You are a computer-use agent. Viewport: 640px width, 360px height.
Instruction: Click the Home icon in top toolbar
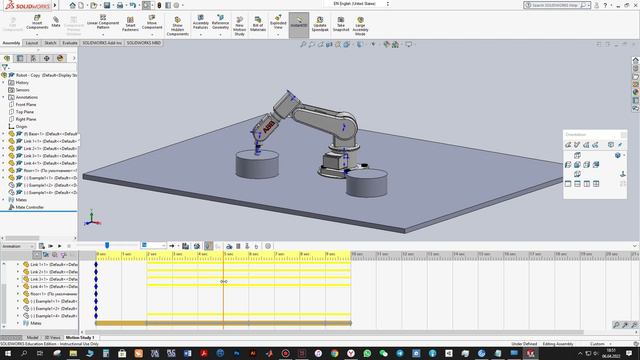click(x=72, y=5)
